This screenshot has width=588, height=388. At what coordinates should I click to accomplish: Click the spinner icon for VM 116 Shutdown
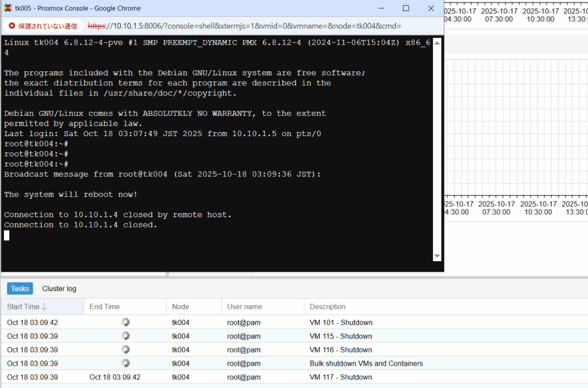pyautogui.click(x=125, y=350)
